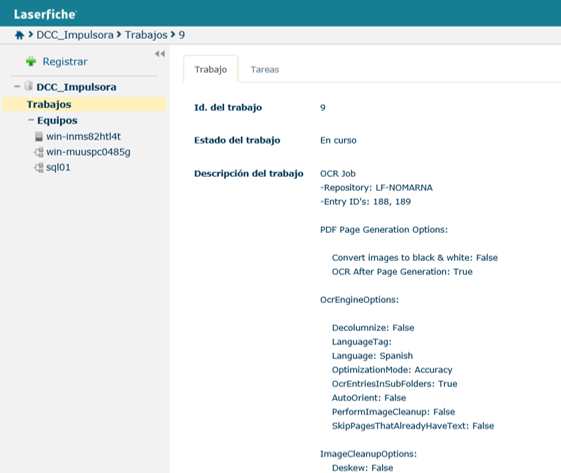The image size is (561, 473).
Task: Click the sql01 machine icon
Action: point(39,167)
